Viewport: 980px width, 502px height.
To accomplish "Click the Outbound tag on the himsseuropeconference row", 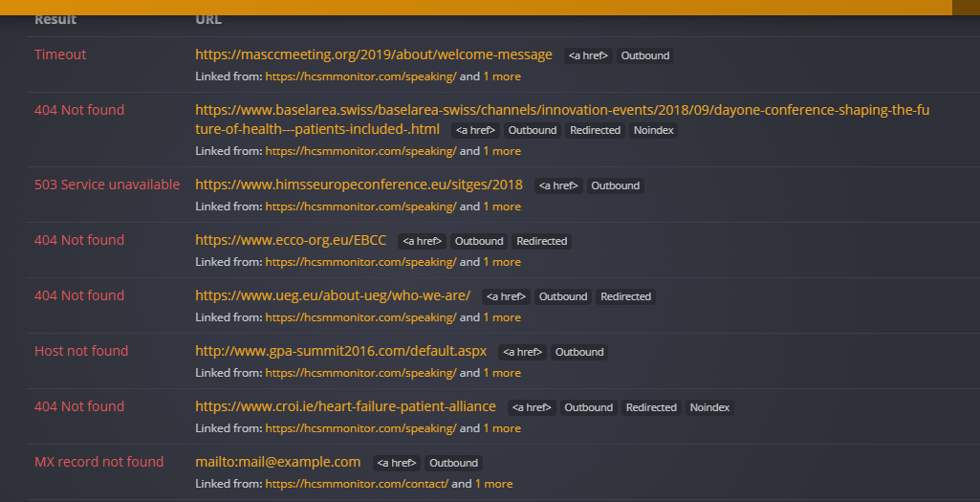I will pos(615,186).
